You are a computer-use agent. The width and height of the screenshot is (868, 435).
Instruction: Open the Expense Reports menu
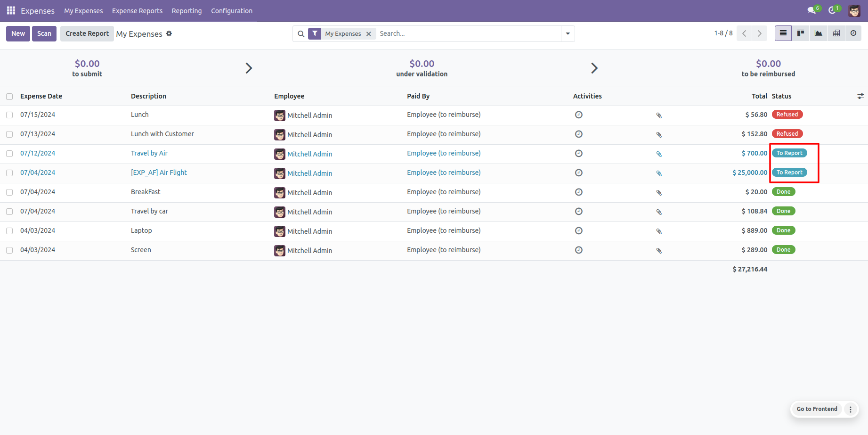click(x=137, y=11)
